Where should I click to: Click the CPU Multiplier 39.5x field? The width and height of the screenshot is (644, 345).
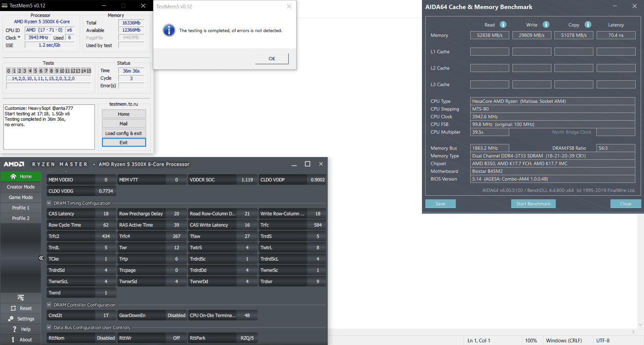point(490,132)
